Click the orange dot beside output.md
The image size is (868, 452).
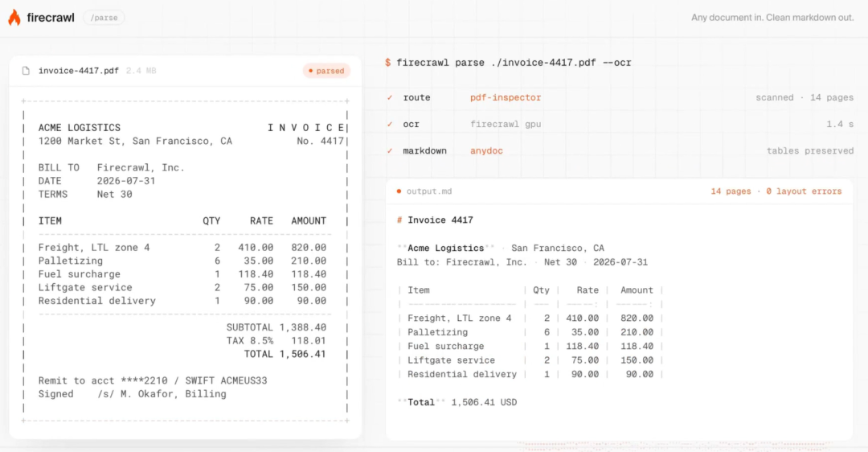point(399,191)
